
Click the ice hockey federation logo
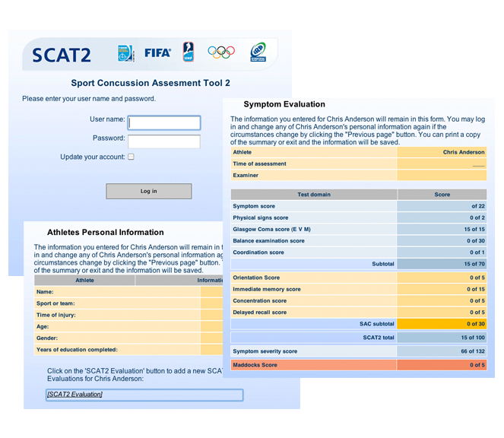point(189,52)
